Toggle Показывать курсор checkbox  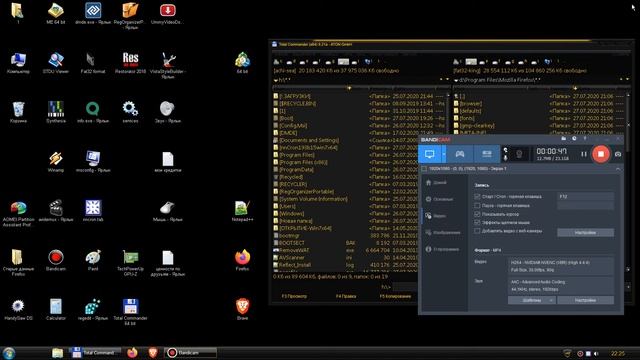coord(477,214)
